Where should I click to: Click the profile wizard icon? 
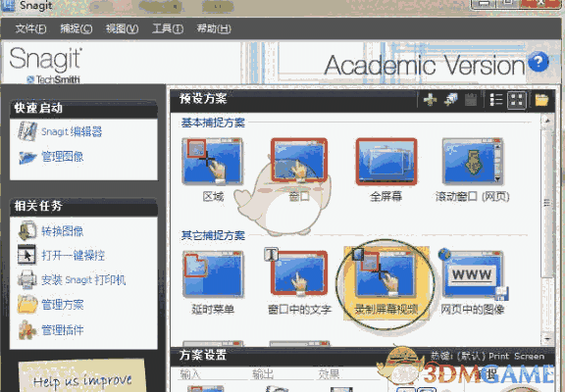[x=450, y=99]
